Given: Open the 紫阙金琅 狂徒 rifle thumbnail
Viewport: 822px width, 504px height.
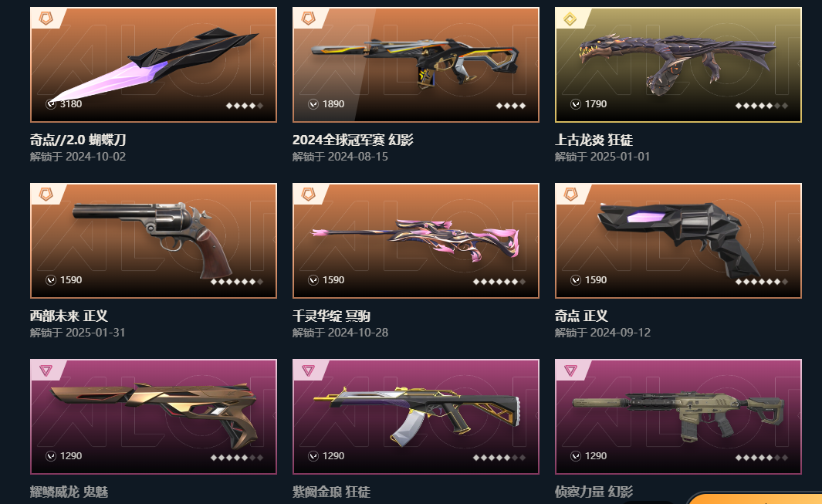Looking at the screenshot, I should tap(416, 417).
